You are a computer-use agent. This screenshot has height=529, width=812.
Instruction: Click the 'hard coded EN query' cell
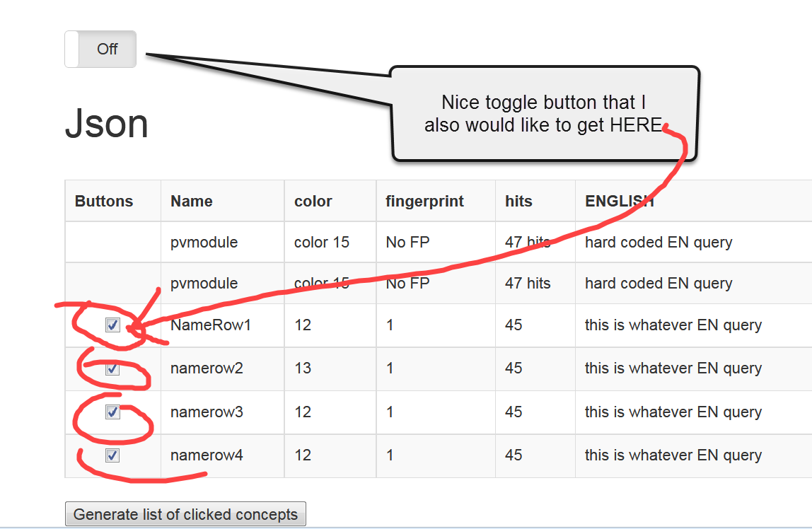(x=658, y=242)
